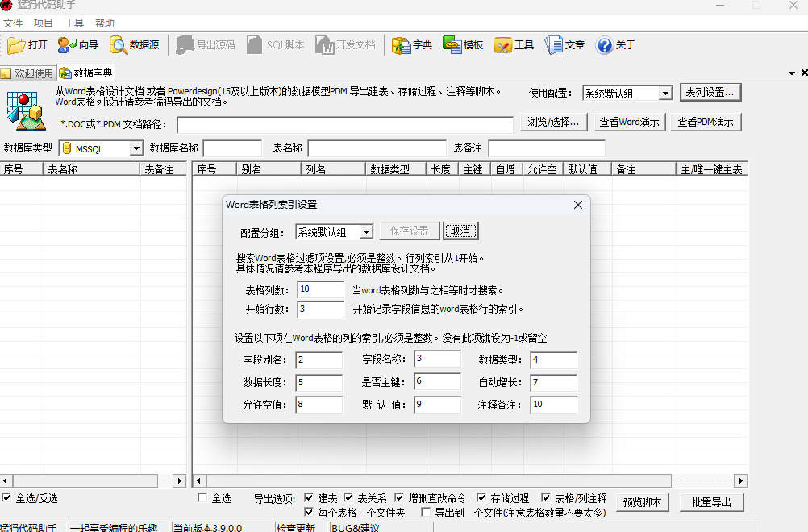The height and width of the screenshot is (532, 808).
Task: Uncheck the 建表 export option
Action: (309, 497)
